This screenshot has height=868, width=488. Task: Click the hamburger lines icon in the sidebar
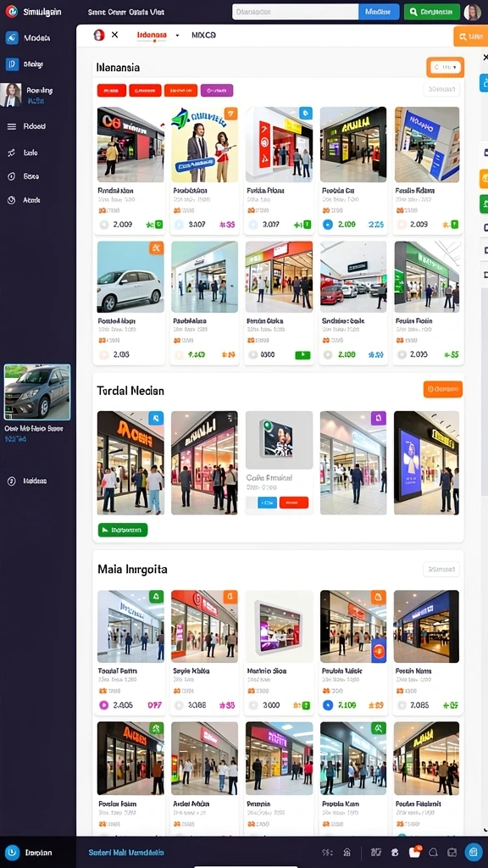[x=11, y=126]
